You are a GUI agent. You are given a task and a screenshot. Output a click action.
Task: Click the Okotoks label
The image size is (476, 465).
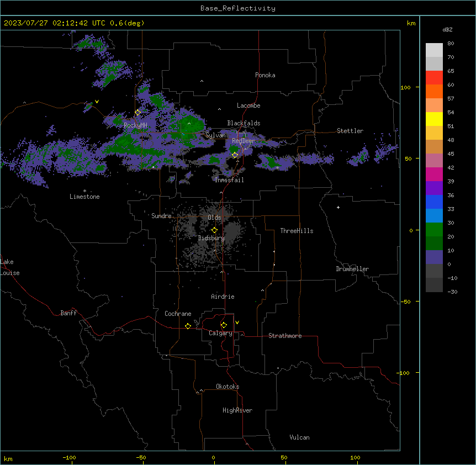click(228, 387)
